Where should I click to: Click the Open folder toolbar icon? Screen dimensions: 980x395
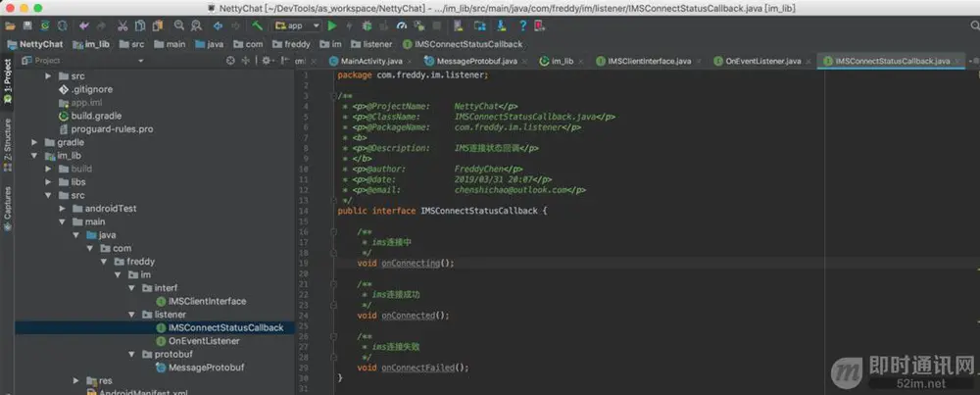point(10,25)
